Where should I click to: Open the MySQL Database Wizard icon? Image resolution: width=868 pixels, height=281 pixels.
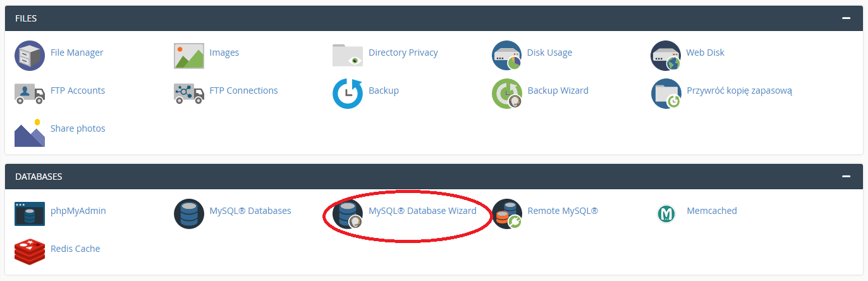pyautogui.click(x=348, y=214)
